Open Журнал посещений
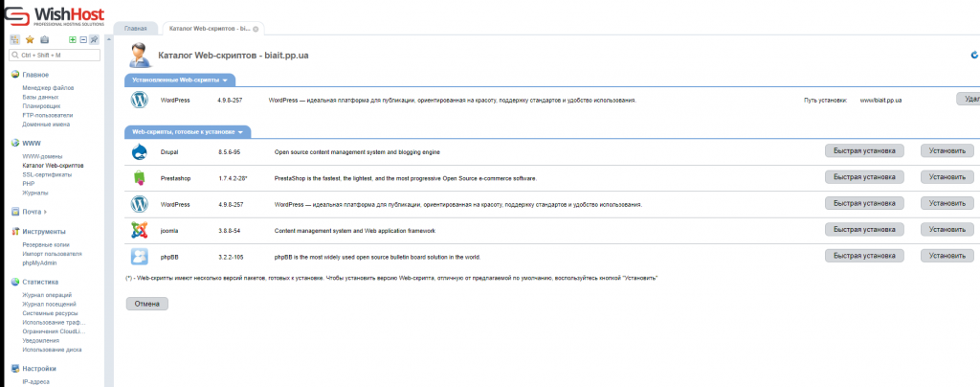Viewport: 980px width, 387px height. click(48, 304)
